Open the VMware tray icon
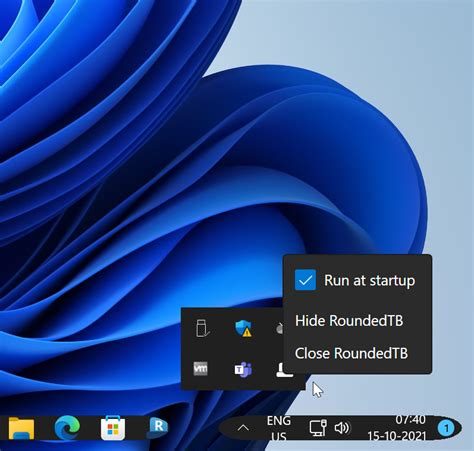474x451 pixels. click(201, 369)
